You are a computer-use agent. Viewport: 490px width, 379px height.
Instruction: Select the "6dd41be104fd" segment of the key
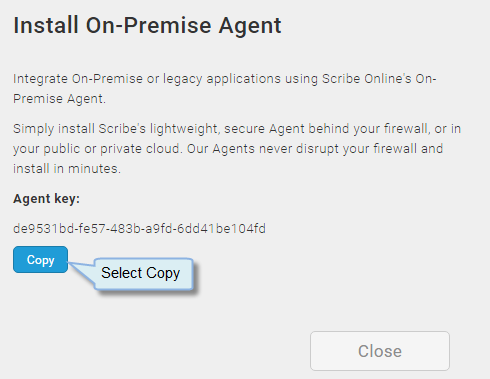coord(221,229)
